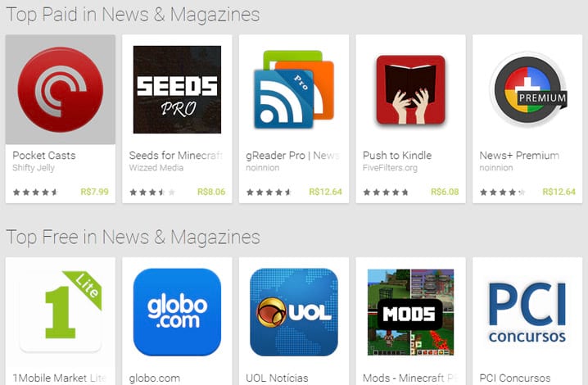
Task: Select the PCI Concursos logo
Action: click(527, 313)
